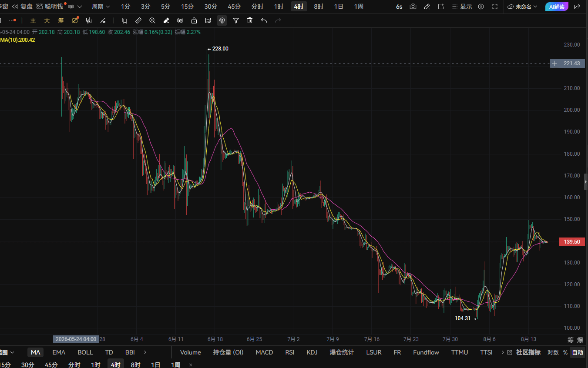This screenshot has width=588, height=368.
Task: Click the 139.50 current price label
Action: coord(571,241)
